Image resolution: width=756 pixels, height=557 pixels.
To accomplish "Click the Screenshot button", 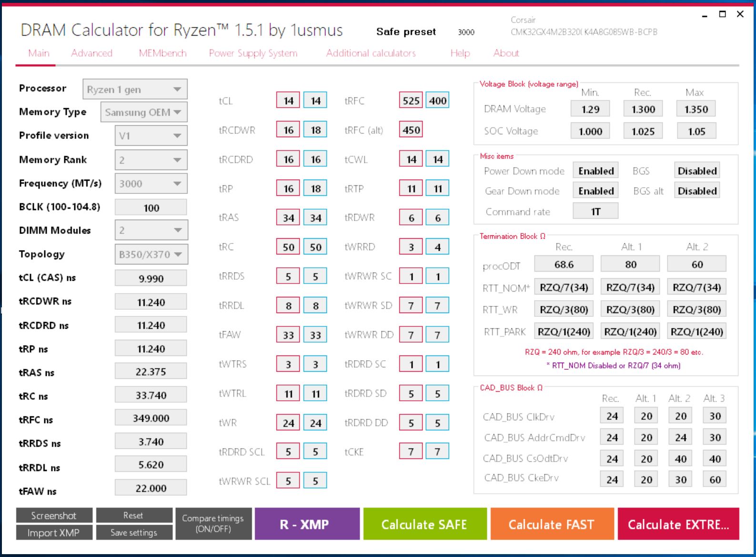I will pyautogui.click(x=54, y=516).
